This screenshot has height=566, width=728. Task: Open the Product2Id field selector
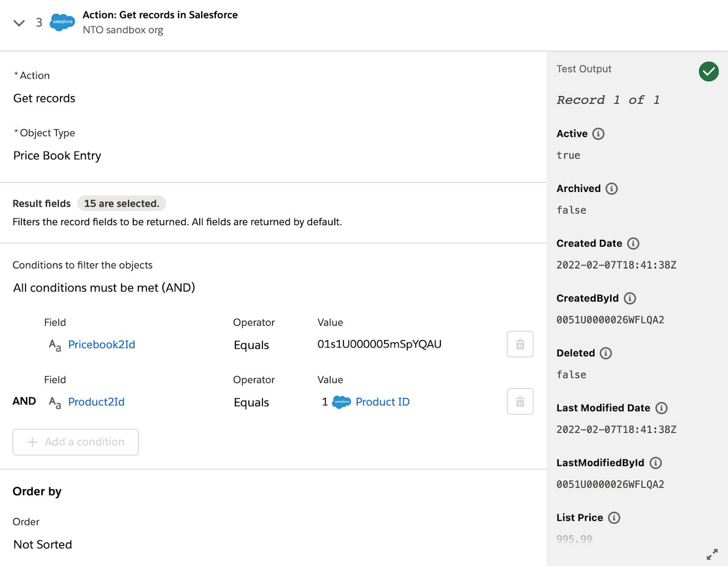pyautogui.click(x=96, y=402)
